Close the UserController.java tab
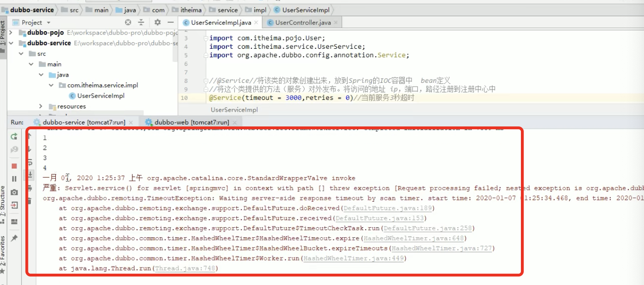This screenshot has height=285, width=644. [336, 22]
